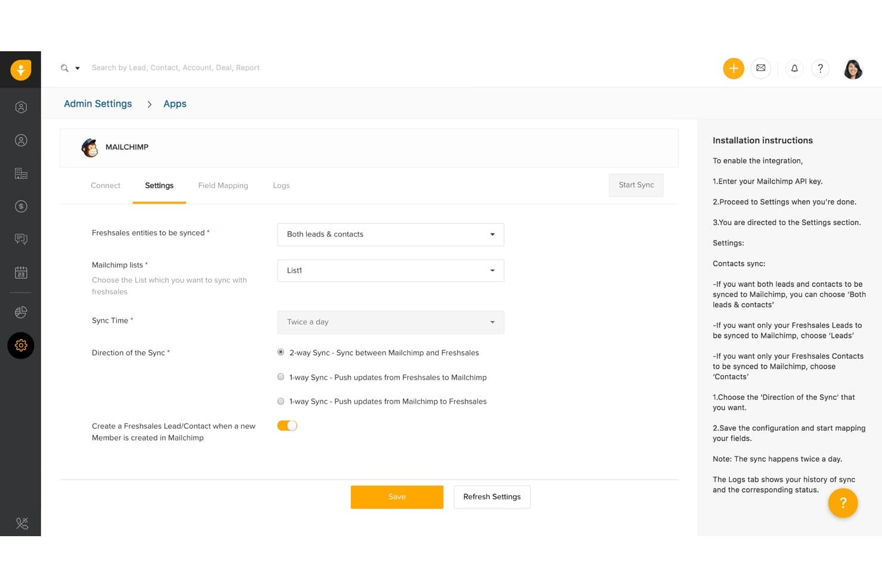The width and height of the screenshot is (882, 588).
Task: Click the floating orange help button
Action: point(843,503)
